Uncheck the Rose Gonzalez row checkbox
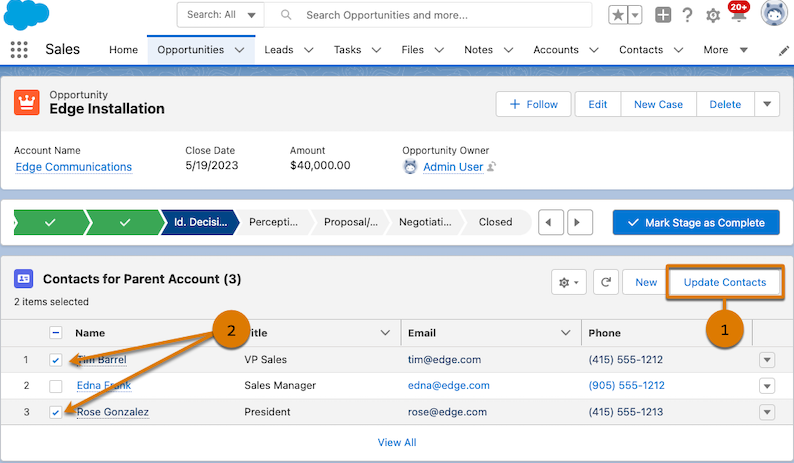This screenshot has width=794, height=463. (x=56, y=412)
